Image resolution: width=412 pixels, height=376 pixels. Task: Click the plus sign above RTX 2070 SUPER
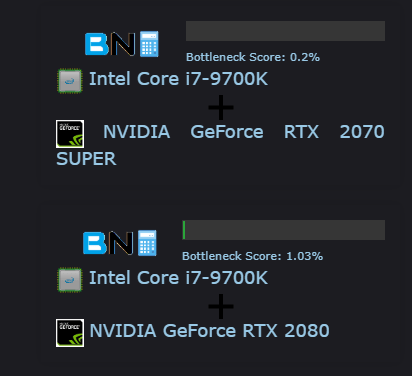[x=221, y=107]
